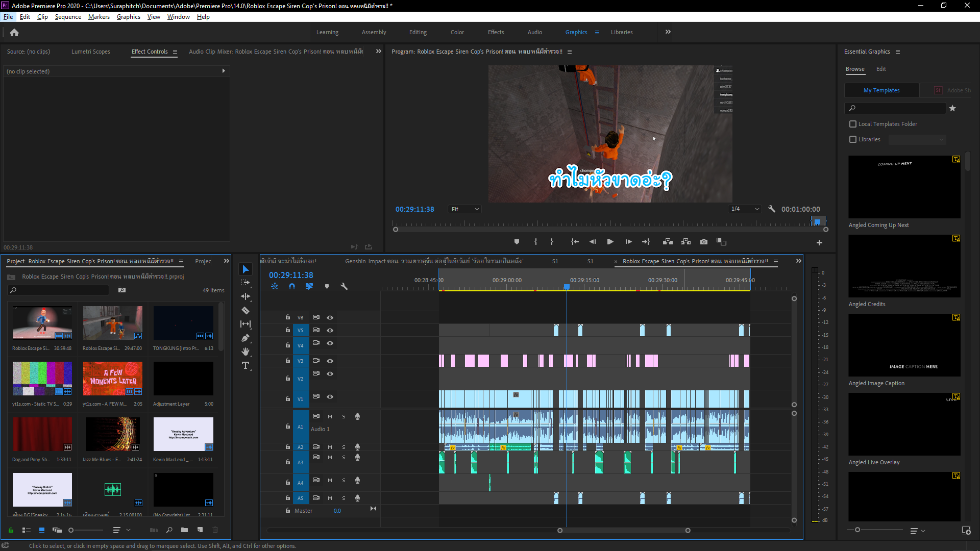Switch to the Editing workspace
Viewport: 980px width, 551px height.
click(418, 32)
